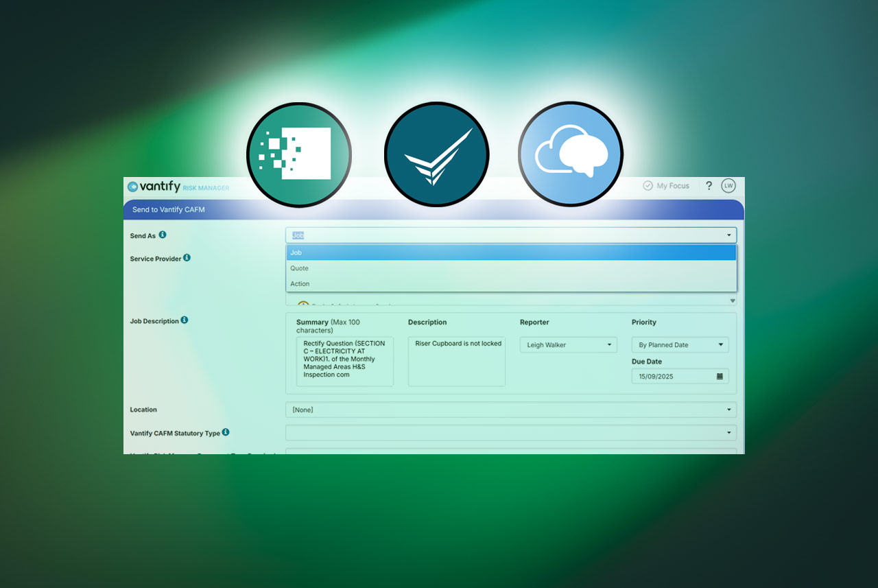The image size is (878, 588).
Task: Click the Description text box
Action: [x=456, y=362]
